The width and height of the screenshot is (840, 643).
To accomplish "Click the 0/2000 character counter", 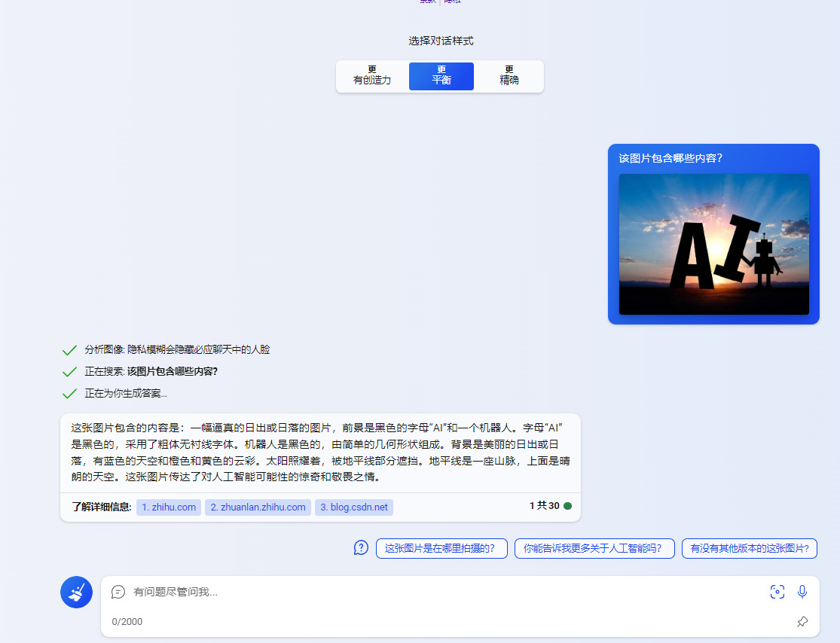I will (x=127, y=622).
